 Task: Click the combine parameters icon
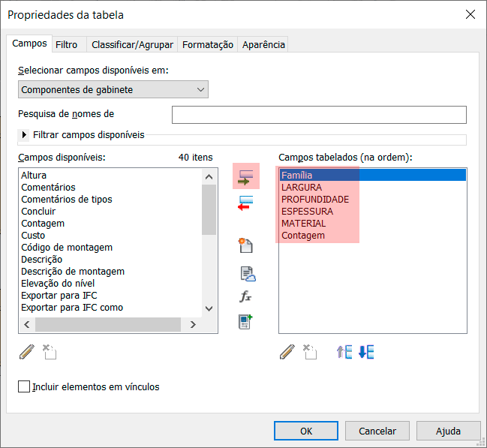tap(246, 322)
